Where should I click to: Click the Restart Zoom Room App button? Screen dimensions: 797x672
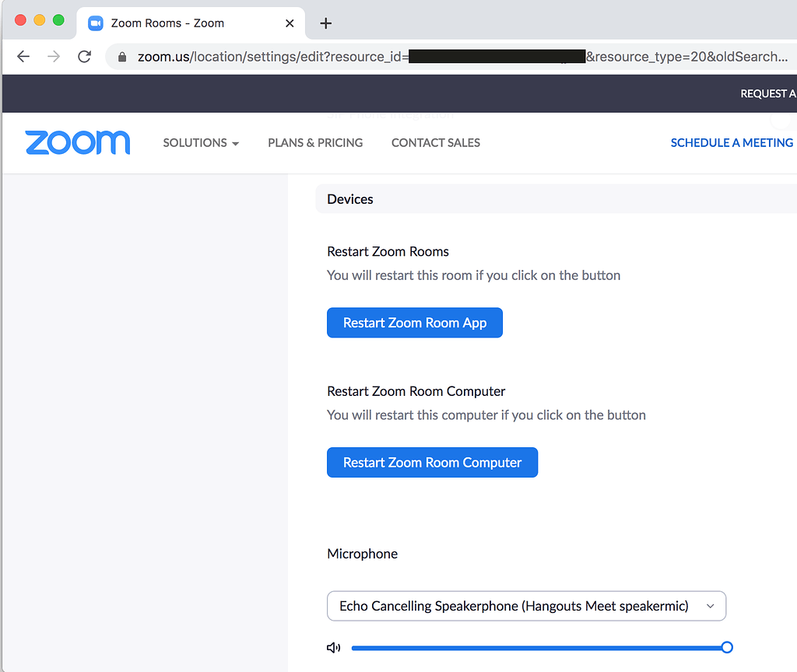point(414,322)
